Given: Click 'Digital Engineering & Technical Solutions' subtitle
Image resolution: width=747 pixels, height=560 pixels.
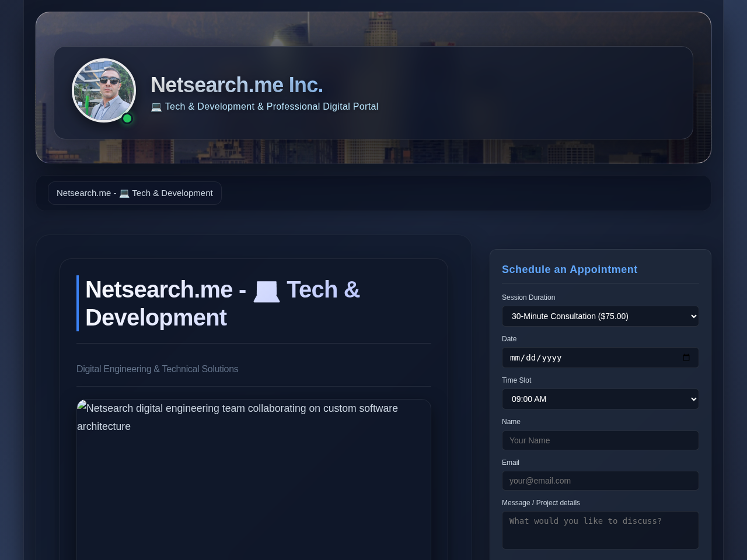Looking at the screenshot, I should pyautogui.click(x=158, y=369).
